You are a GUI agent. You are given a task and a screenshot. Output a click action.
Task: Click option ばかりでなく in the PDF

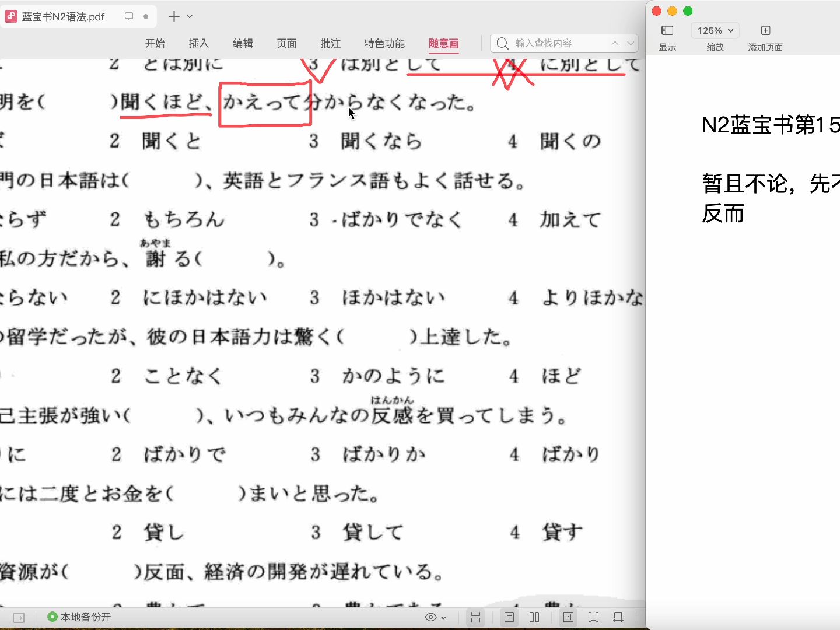[x=402, y=220]
